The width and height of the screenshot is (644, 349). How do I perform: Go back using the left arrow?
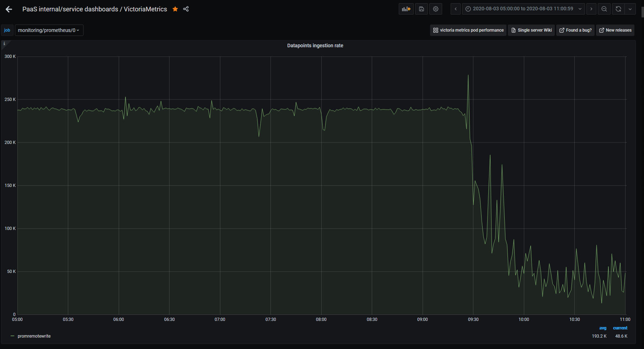(9, 9)
